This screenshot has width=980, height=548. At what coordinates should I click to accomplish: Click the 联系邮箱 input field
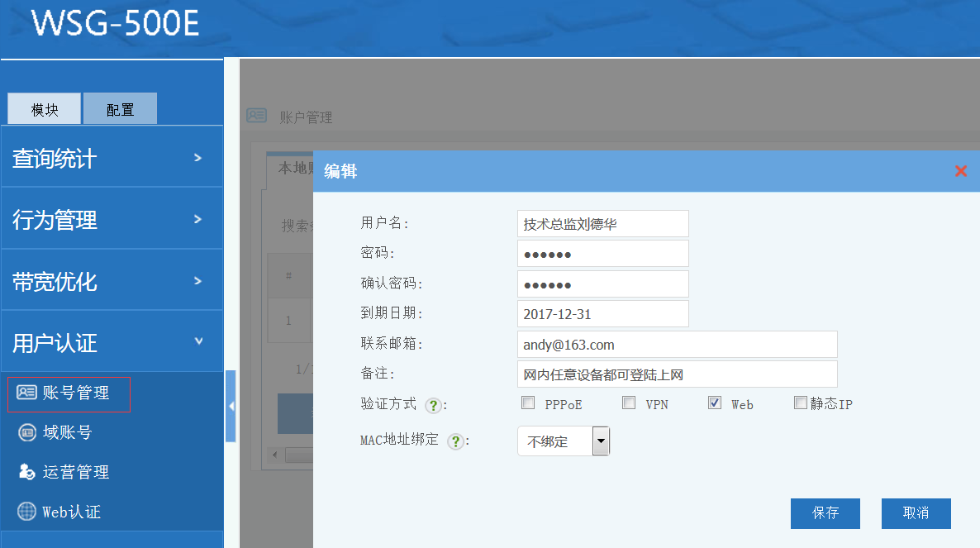point(677,345)
